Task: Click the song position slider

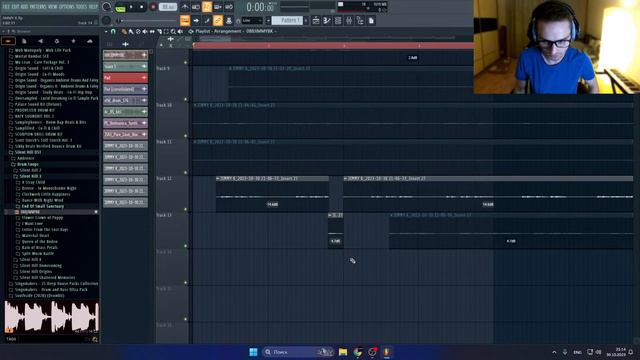Action: tap(147, 20)
